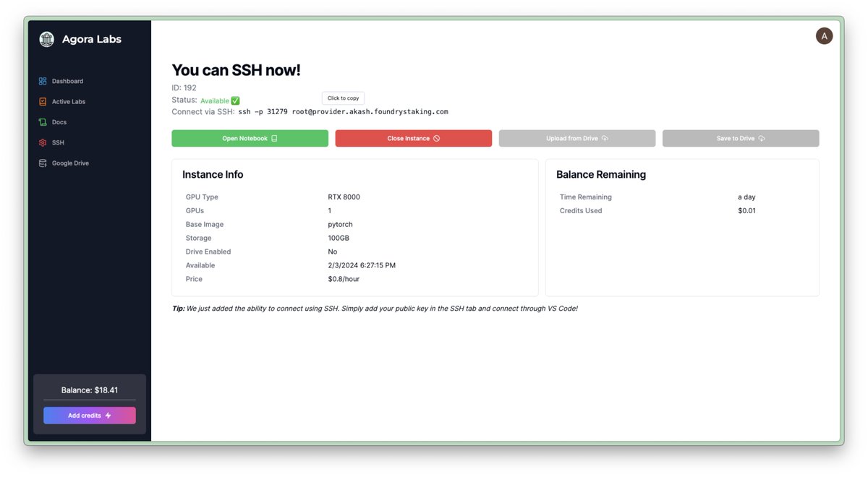Select the Dashboard grid icon in sidebar
This screenshot has width=868, height=477.
tap(42, 81)
